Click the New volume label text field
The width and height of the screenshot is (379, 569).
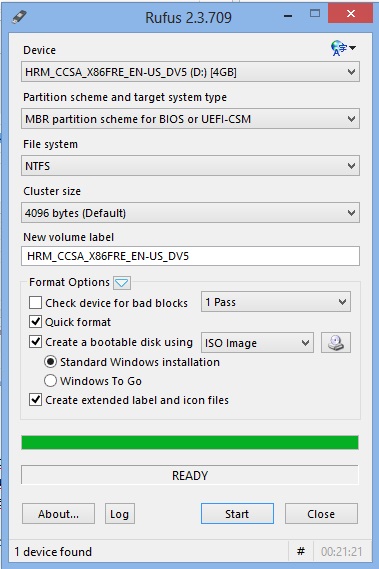[x=190, y=256]
